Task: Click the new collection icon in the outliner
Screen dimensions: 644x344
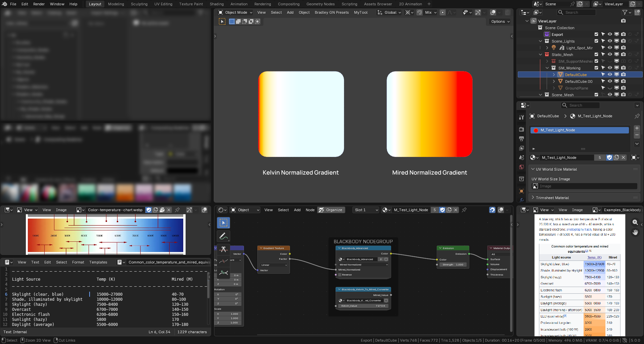Action: [637, 12]
